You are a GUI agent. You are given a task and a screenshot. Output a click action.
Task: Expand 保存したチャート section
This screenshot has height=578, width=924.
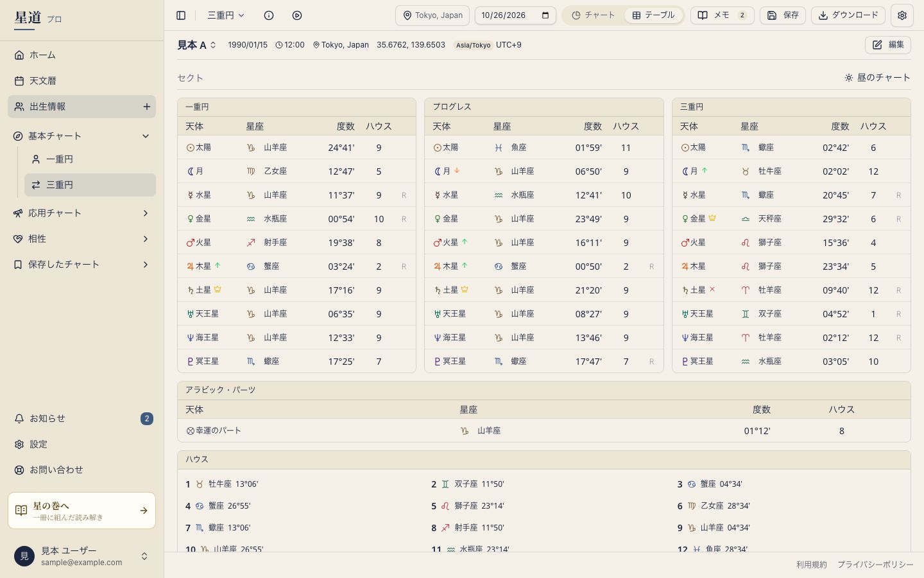tap(81, 265)
